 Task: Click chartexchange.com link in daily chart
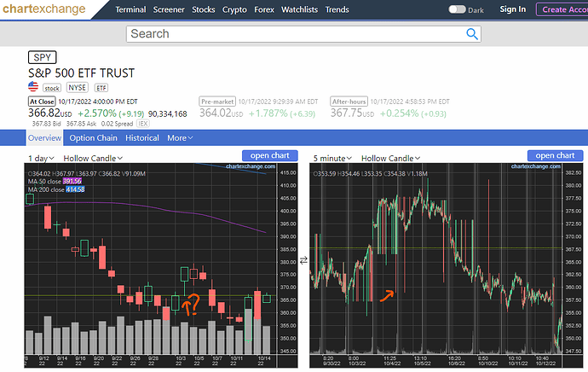[251, 166]
